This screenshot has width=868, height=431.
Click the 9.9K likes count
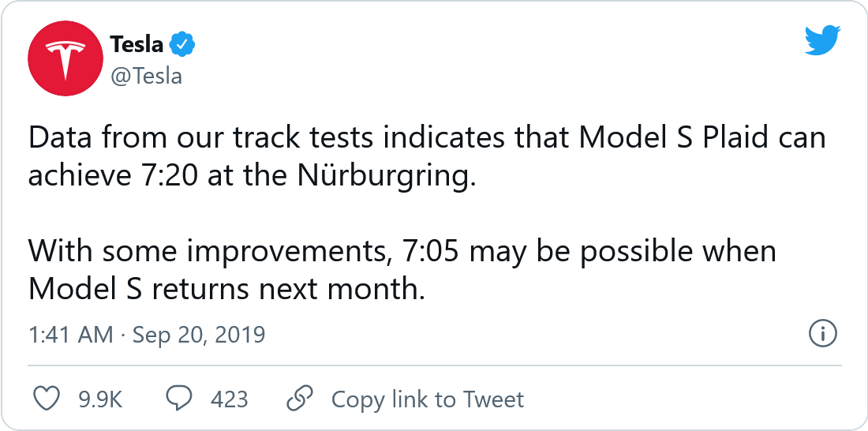pos(100,399)
